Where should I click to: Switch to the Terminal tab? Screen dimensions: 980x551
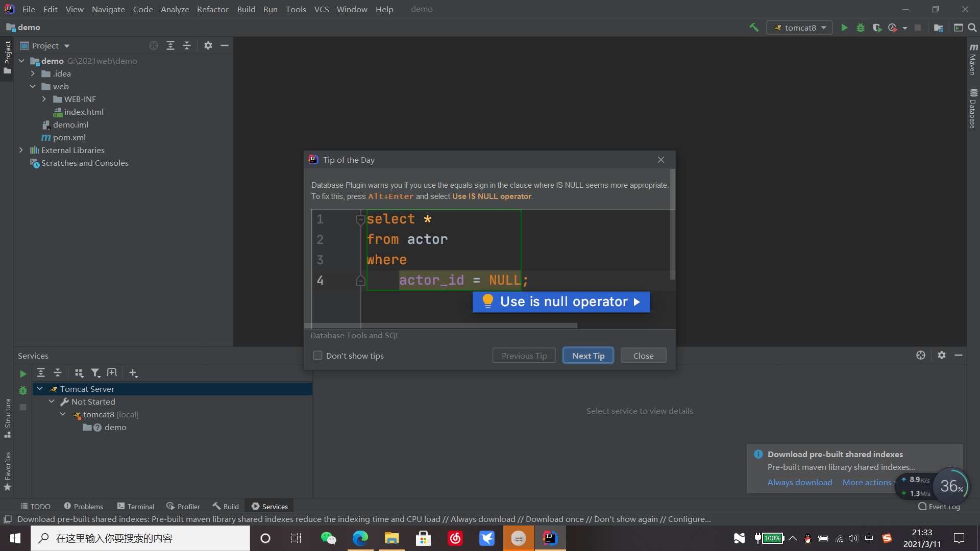coord(136,506)
